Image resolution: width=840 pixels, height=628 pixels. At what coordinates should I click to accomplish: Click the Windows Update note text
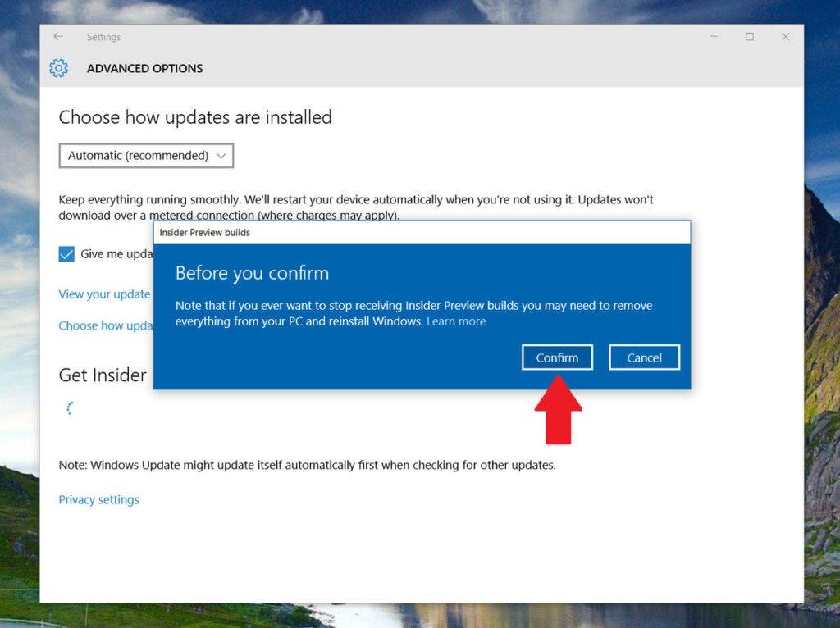307,465
